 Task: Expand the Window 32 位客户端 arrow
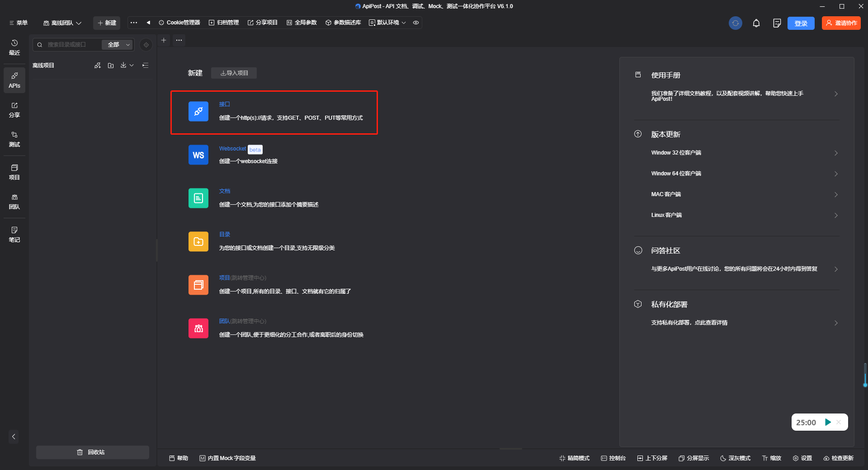(x=836, y=153)
